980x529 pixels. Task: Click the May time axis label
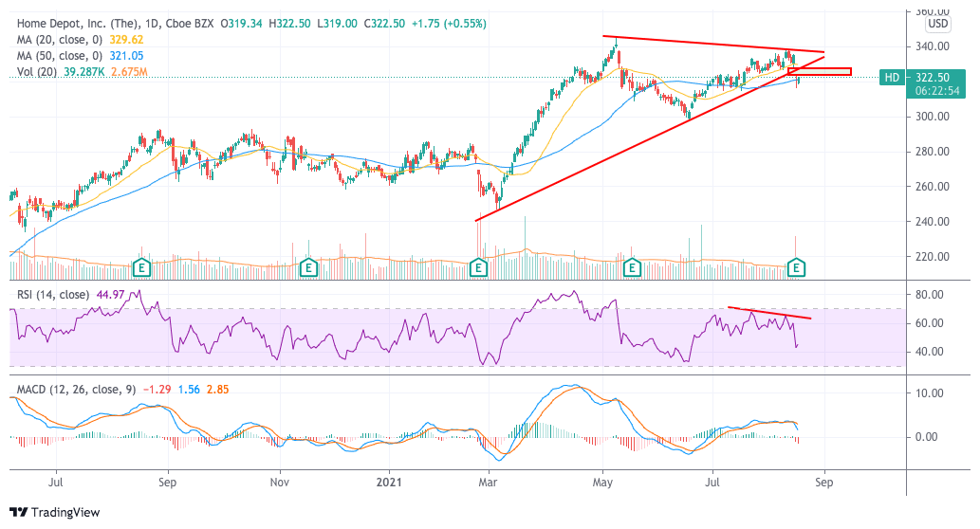point(602,483)
